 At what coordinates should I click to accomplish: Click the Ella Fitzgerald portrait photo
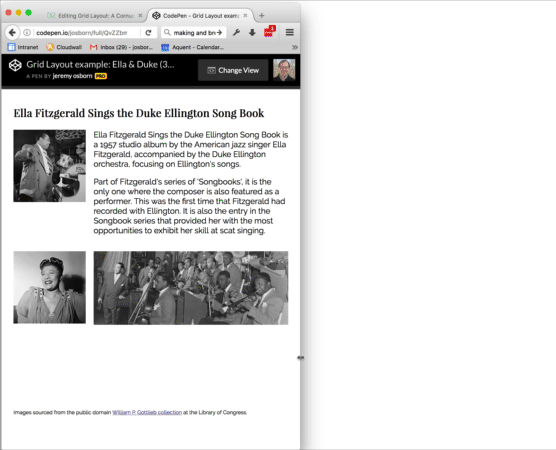(x=50, y=287)
